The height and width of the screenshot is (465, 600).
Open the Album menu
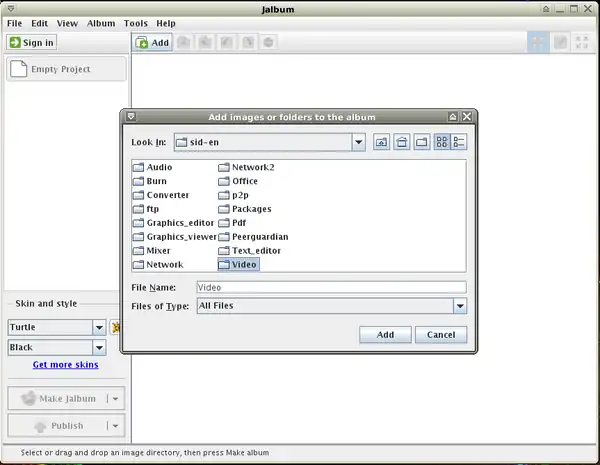(x=100, y=23)
